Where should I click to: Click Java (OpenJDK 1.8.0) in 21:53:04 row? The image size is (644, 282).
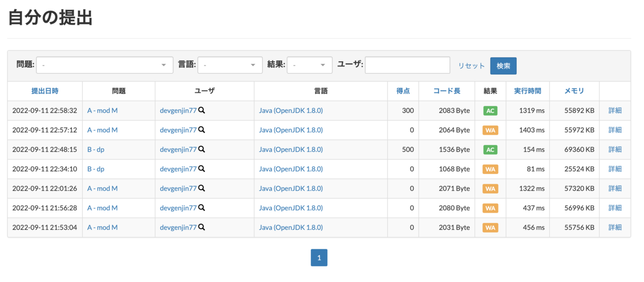point(291,227)
